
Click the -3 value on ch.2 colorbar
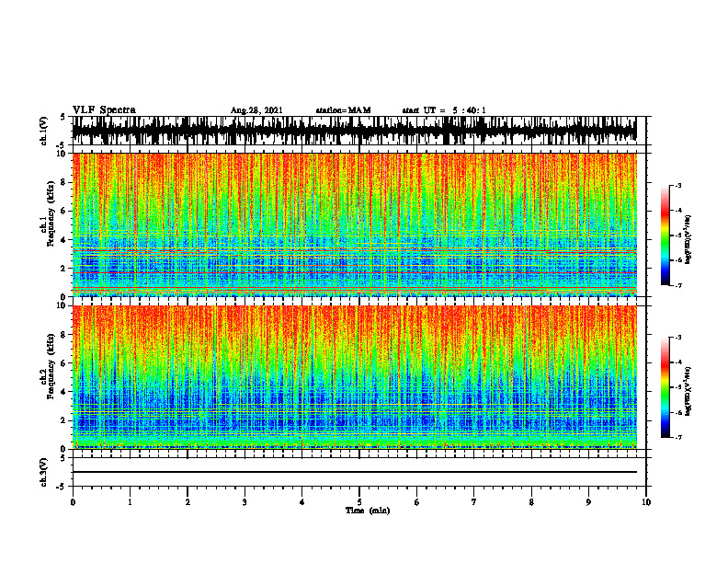(677, 338)
